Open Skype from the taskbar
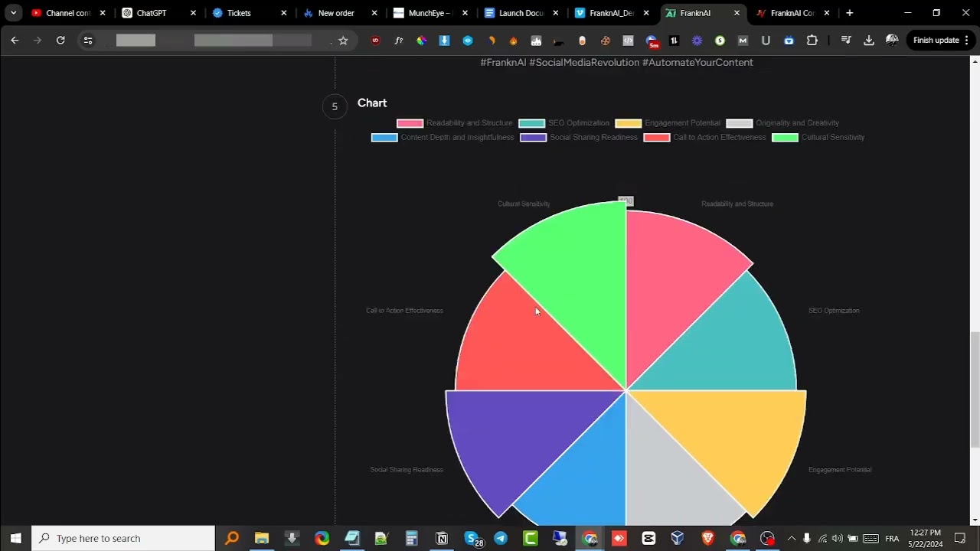Screen dimensions: 980x551 coord(472,539)
